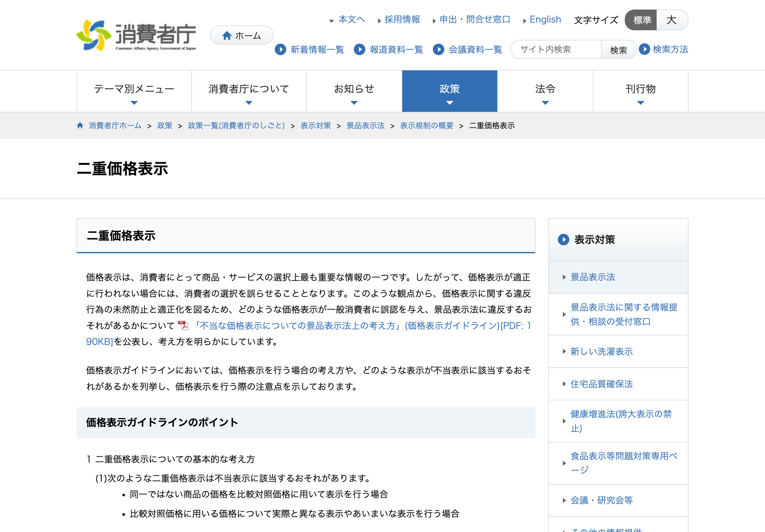The image size is (765, 532).
Task: Click the Consumer Affairs Agency logo
Action: tap(136, 35)
